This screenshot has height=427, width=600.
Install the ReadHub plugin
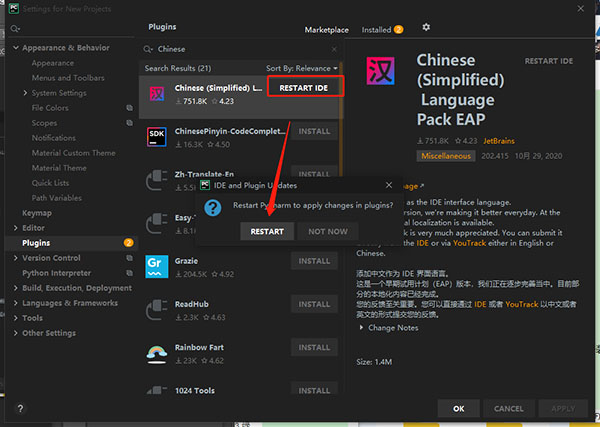tap(314, 304)
